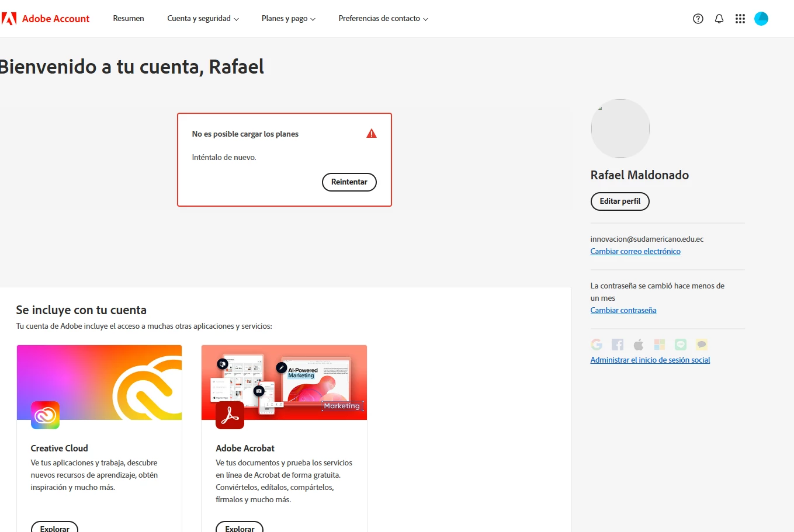Click 'Bienvenido a tu cuenta, Rafael' heading
This screenshot has height=532, width=794.
pos(131,67)
